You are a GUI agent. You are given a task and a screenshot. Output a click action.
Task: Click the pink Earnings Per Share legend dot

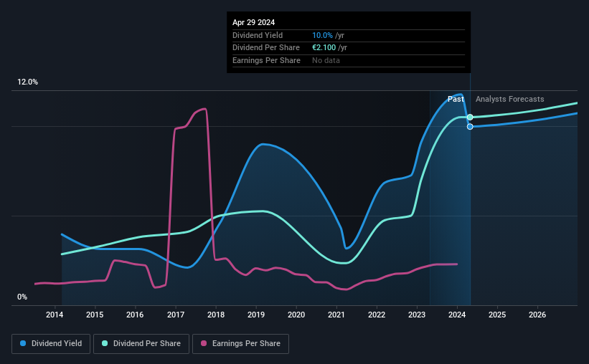204,343
